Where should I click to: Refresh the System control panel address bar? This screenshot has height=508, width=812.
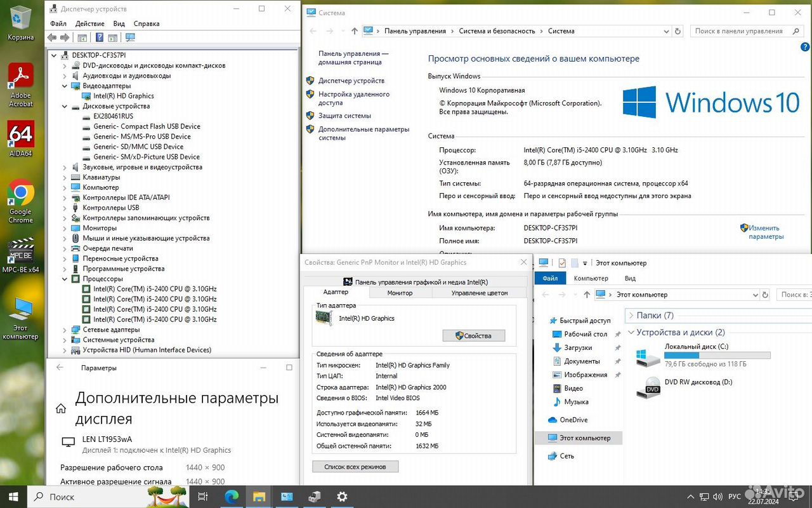pos(678,31)
